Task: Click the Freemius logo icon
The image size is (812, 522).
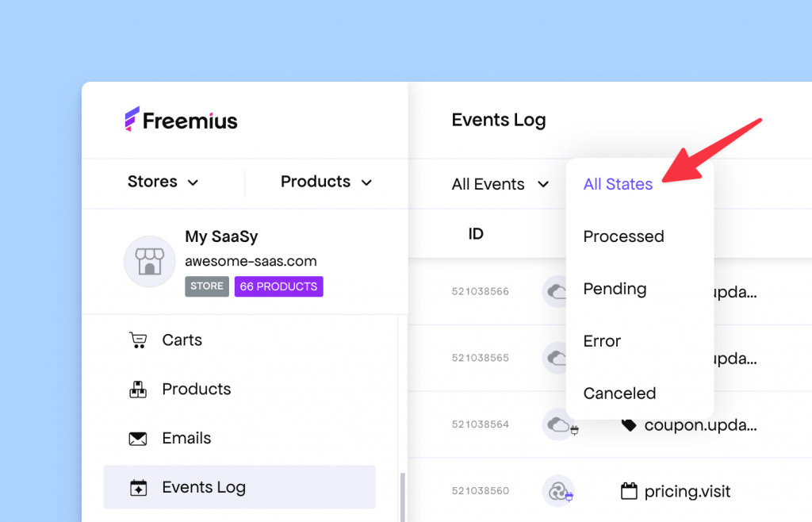Action: (130, 119)
